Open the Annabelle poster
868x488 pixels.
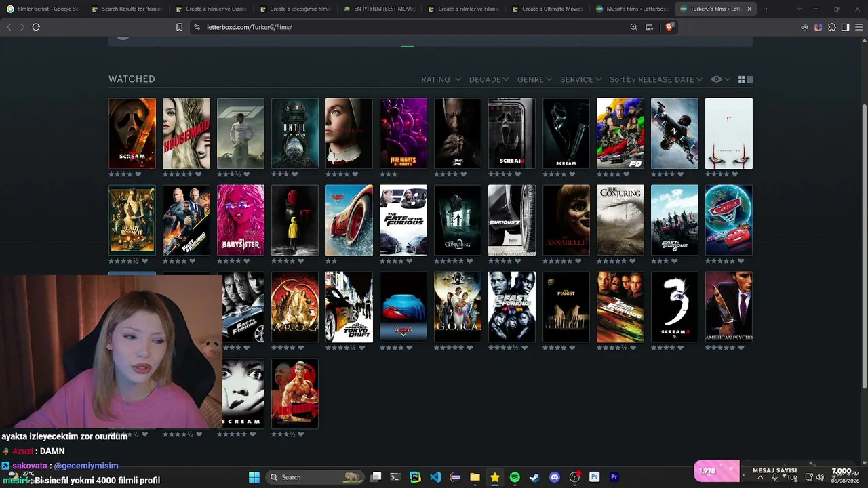click(566, 220)
